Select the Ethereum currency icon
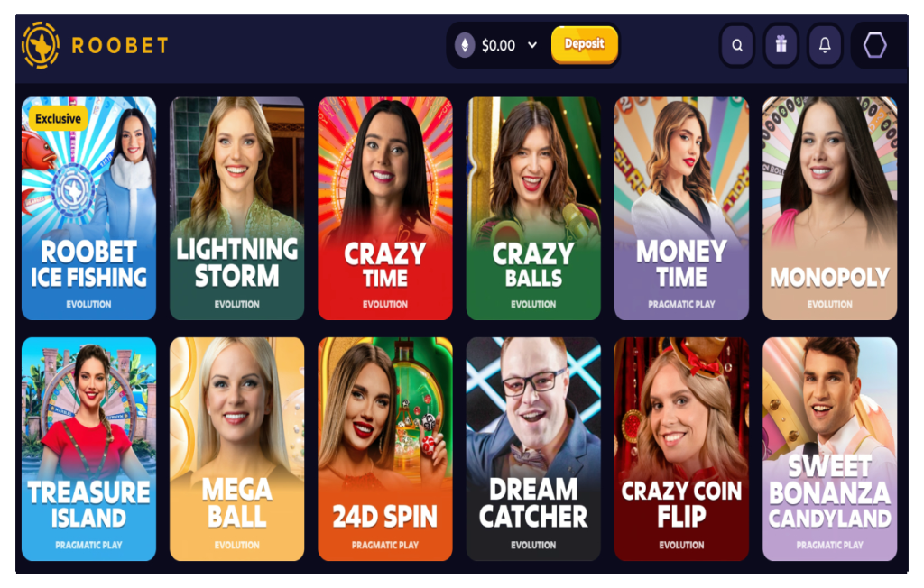The width and height of the screenshot is (924, 588). [x=465, y=45]
